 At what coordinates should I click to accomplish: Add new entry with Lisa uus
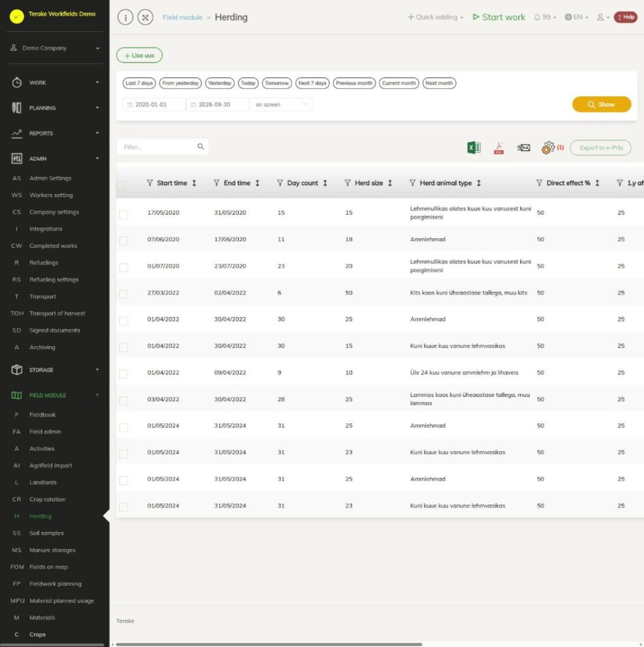click(140, 56)
